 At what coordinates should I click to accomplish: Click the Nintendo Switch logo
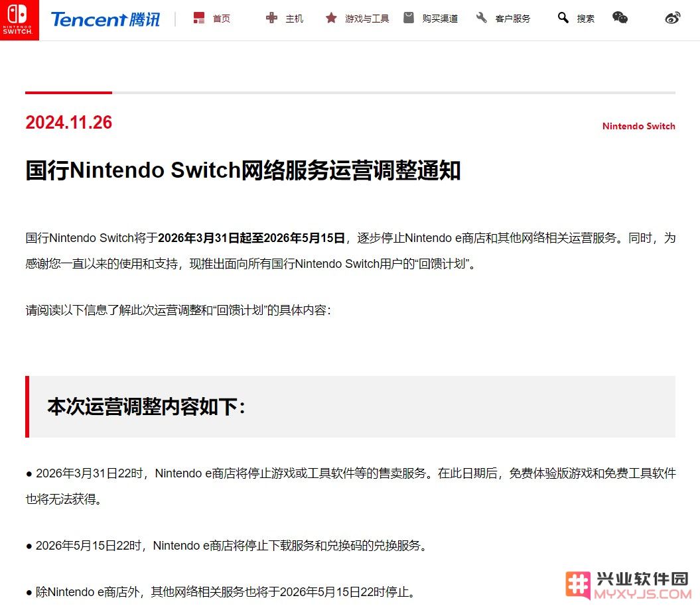[x=19, y=20]
